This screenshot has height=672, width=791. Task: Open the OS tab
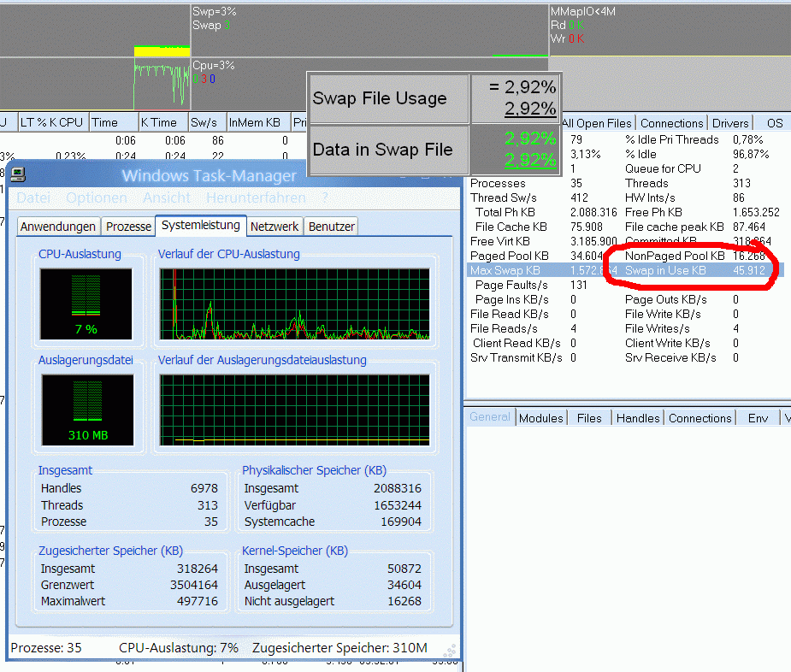point(775,123)
